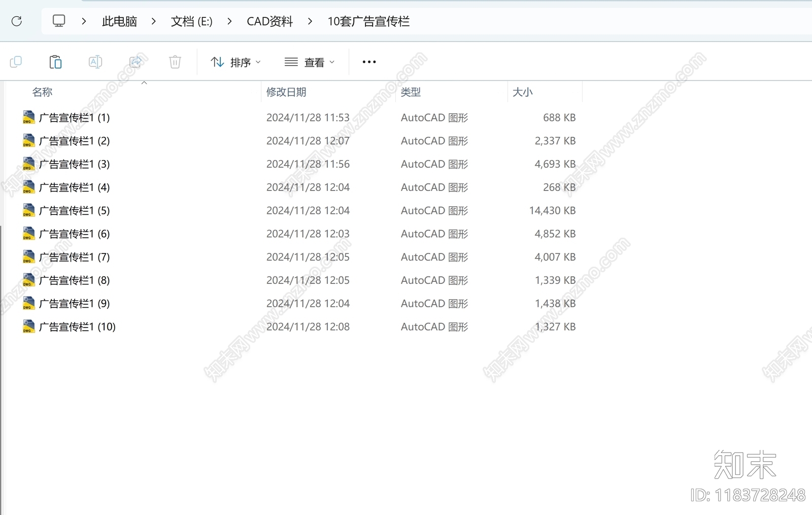Select DWG icon of 广告宣传栏1 (9)
The width and height of the screenshot is (812, 515).
click(28, 303)
